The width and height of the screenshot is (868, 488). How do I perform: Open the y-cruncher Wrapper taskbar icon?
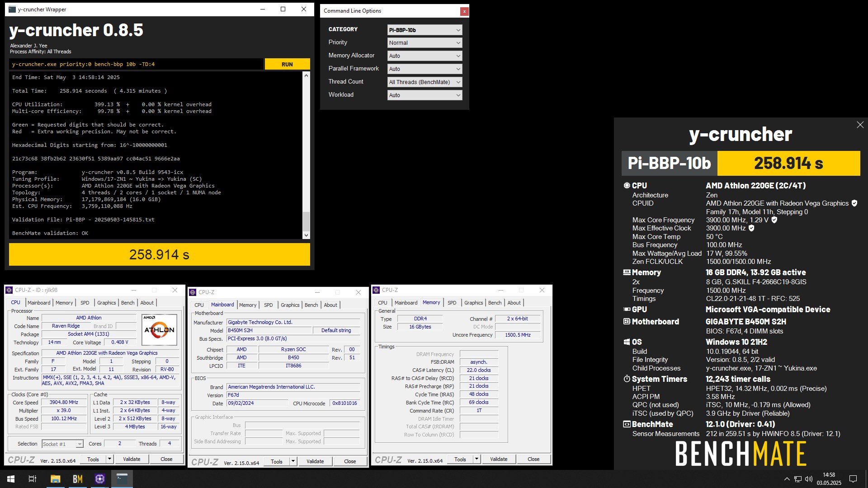click(x=122, y=479)
